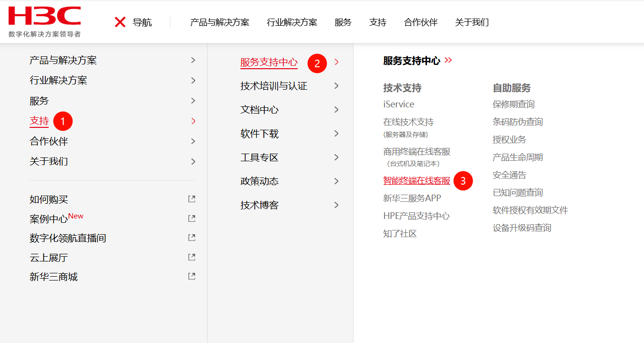Open external link icon beside 数字化领航直播间
Viewport: 644px width, 343px height.
pyautogui.click(x=192, y=238)
